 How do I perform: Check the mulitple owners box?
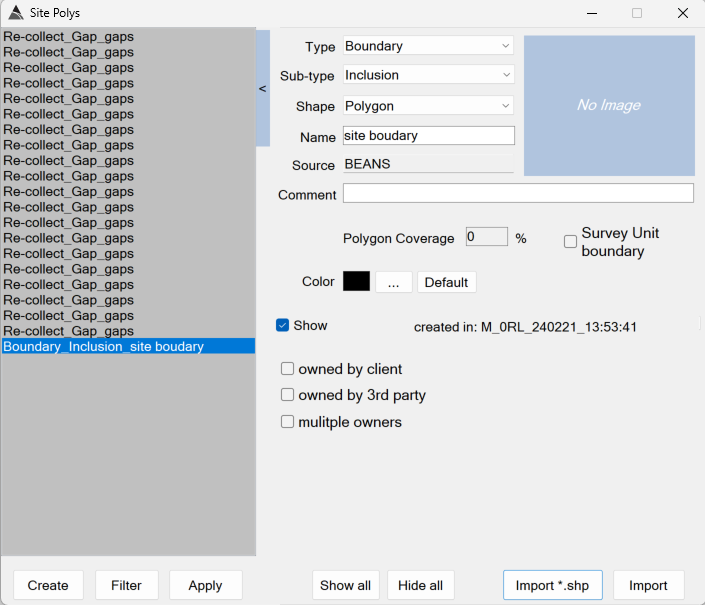tap(287, 422)
